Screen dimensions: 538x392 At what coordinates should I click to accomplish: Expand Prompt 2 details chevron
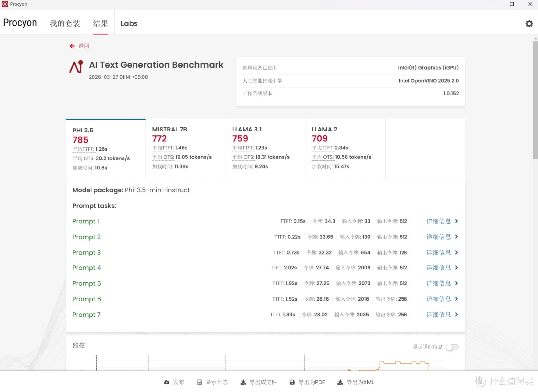point(456,237)
